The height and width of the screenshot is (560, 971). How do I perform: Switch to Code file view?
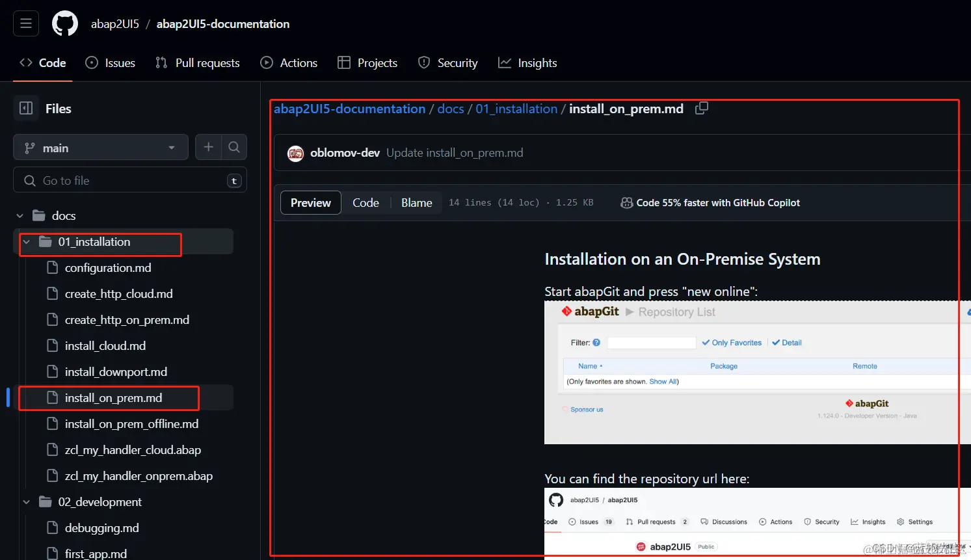tap(366, 203)
